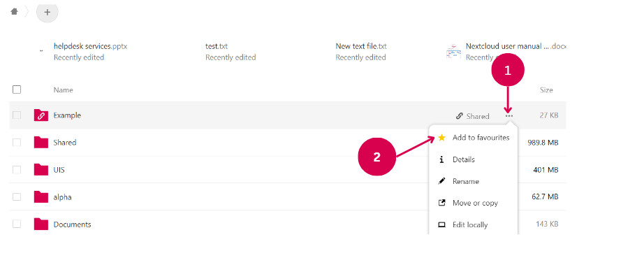This screenshot has height=279, width=644.
Task: Tick the checkbox for the Shared folder
Action: pos(17,143)
